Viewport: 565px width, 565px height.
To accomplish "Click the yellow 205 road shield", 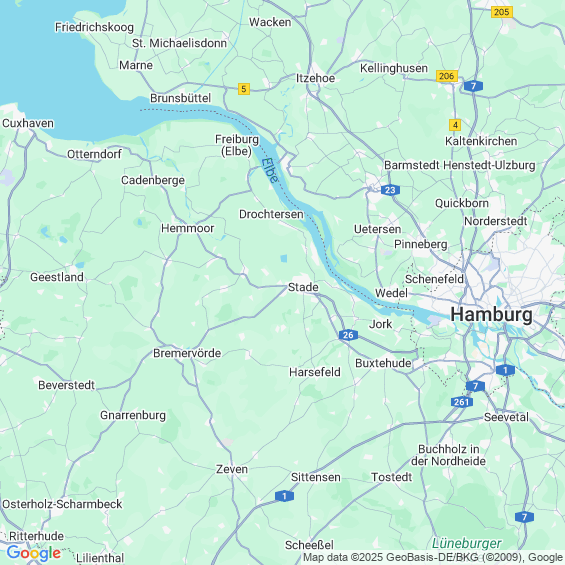I will 502,12.
